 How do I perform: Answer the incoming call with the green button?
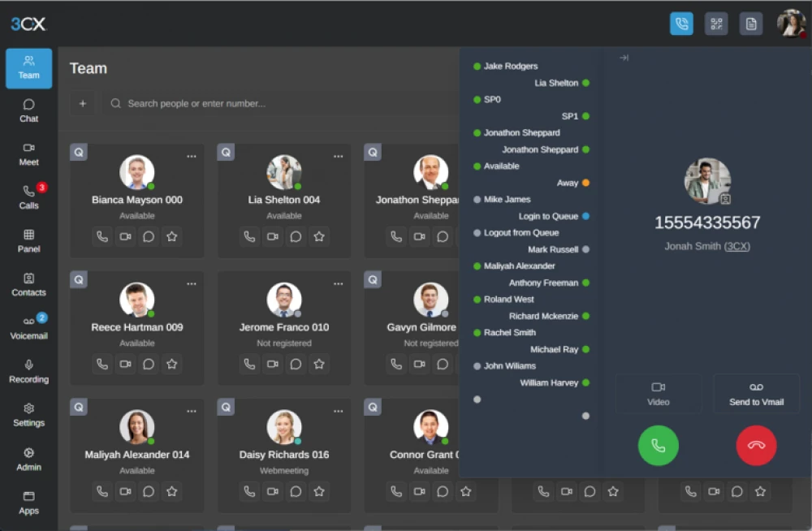tap(658, 445)
